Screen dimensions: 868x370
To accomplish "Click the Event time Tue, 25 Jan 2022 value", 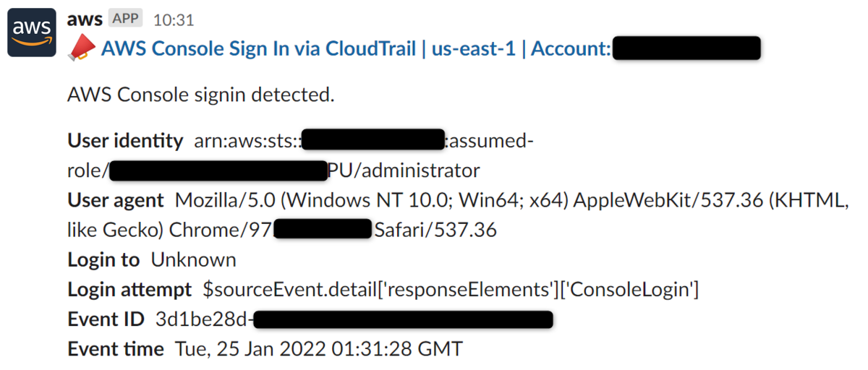I will [318, 349].
